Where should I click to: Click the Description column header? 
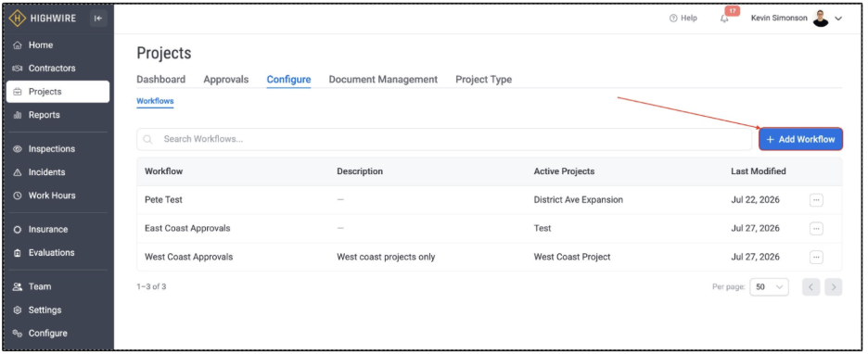359,171
